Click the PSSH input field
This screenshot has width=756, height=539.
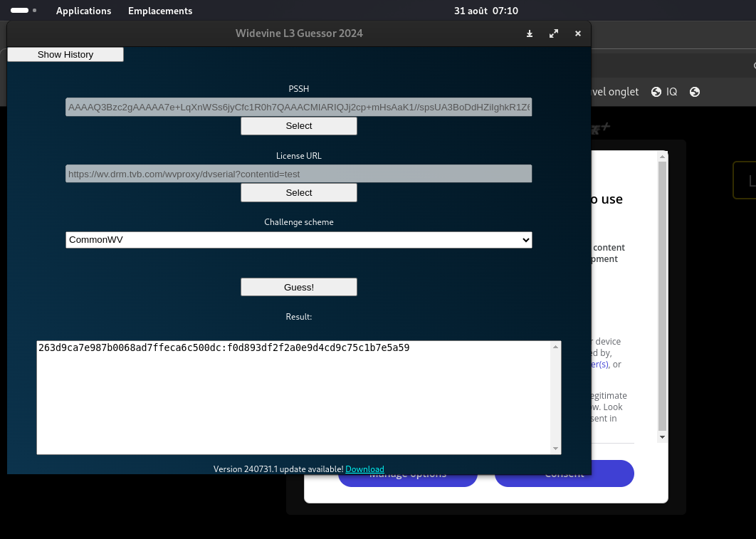(298, 107)
